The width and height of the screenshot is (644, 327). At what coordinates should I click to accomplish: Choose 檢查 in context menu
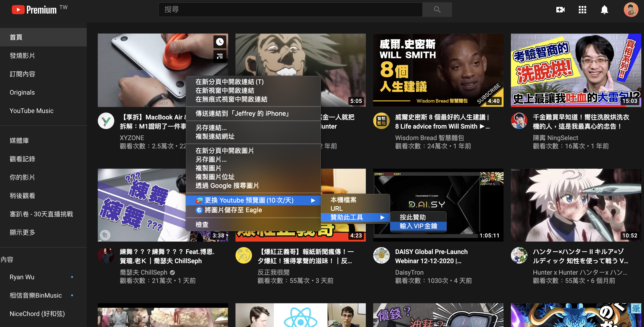point(253,225)
